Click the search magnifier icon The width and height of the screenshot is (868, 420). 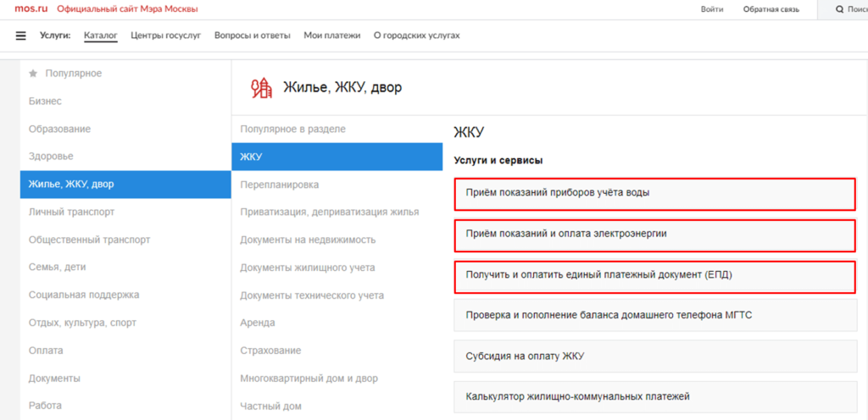click(x=840, y=9)
